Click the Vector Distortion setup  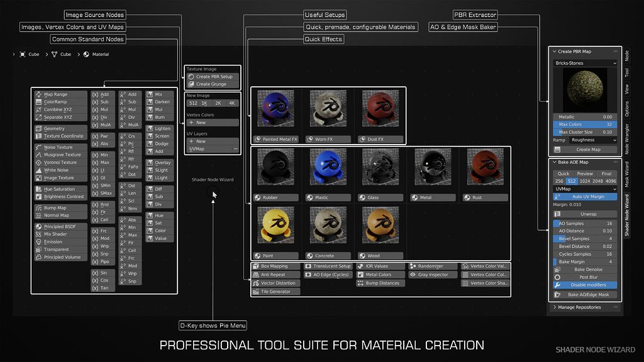click(276, 283)
